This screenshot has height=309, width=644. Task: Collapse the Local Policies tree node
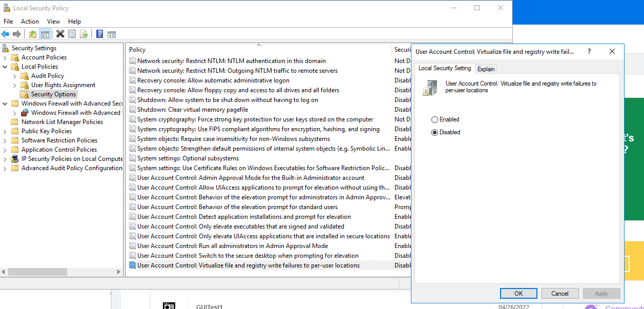5,67
